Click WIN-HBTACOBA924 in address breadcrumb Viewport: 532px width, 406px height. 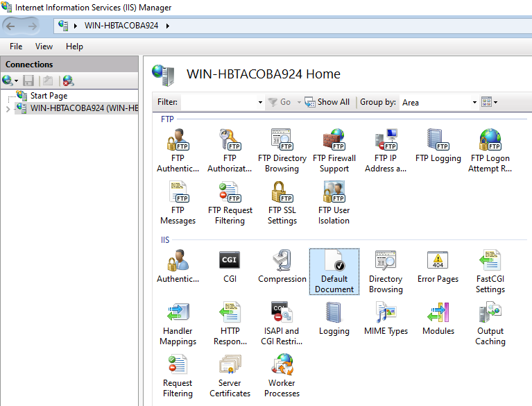coord(121,26)
